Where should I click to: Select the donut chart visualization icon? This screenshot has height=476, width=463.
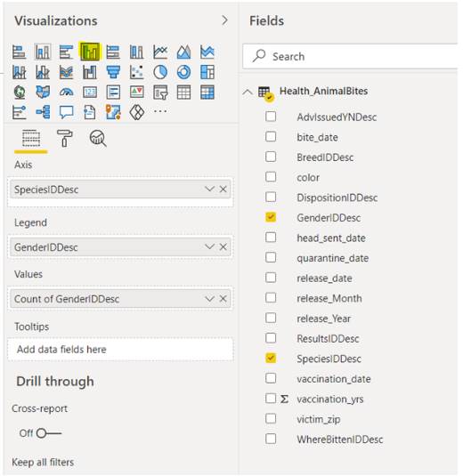(183, 72)
